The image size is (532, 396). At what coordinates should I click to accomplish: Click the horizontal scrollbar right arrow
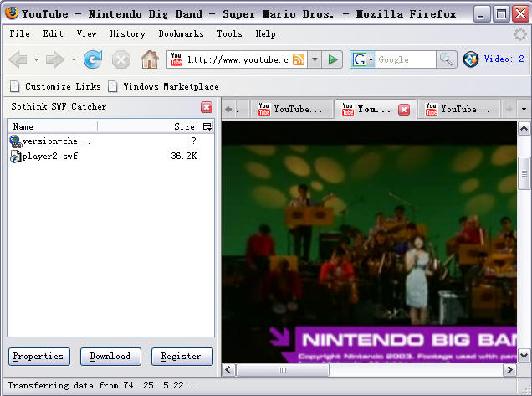(509, 369)
